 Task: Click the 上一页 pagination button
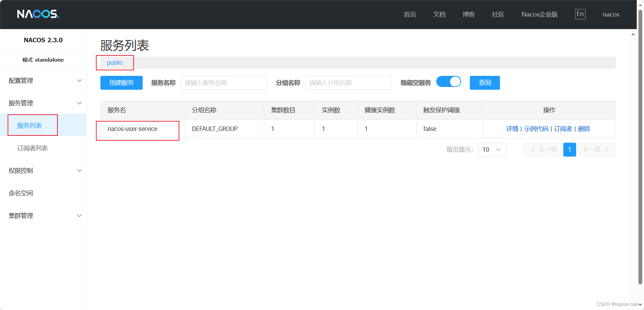tap(543, 150)
